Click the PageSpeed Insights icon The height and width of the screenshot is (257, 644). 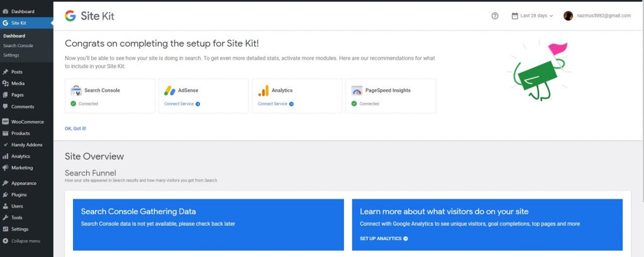pos(357,90)
